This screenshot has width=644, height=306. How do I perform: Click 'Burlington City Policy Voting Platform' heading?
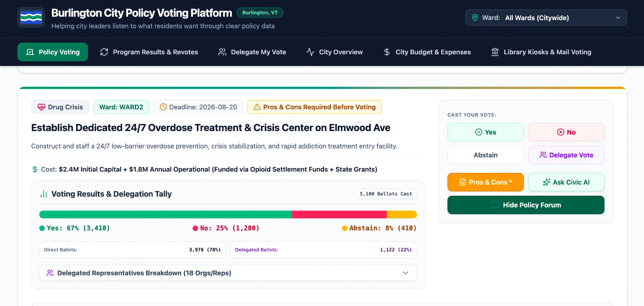pos(142,13)
